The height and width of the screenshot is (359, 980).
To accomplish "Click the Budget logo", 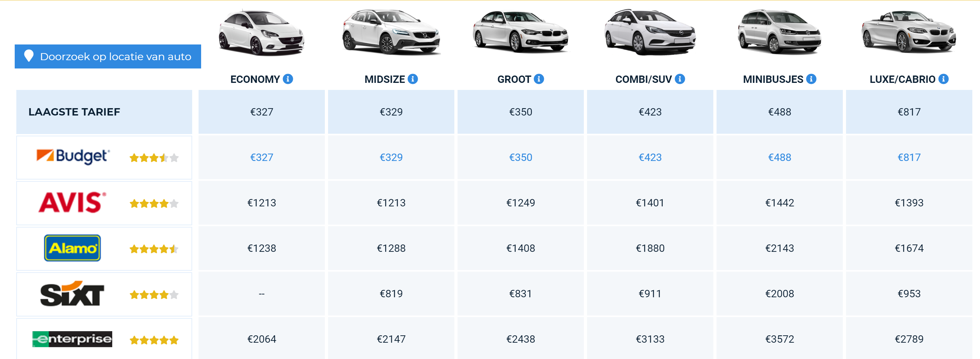I will [73, 156].
